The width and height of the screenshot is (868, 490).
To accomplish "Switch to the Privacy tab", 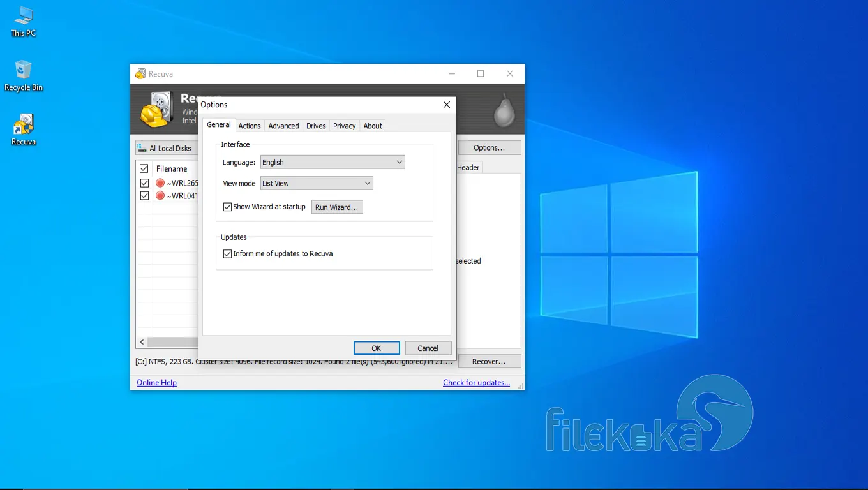I will point(344,126).
